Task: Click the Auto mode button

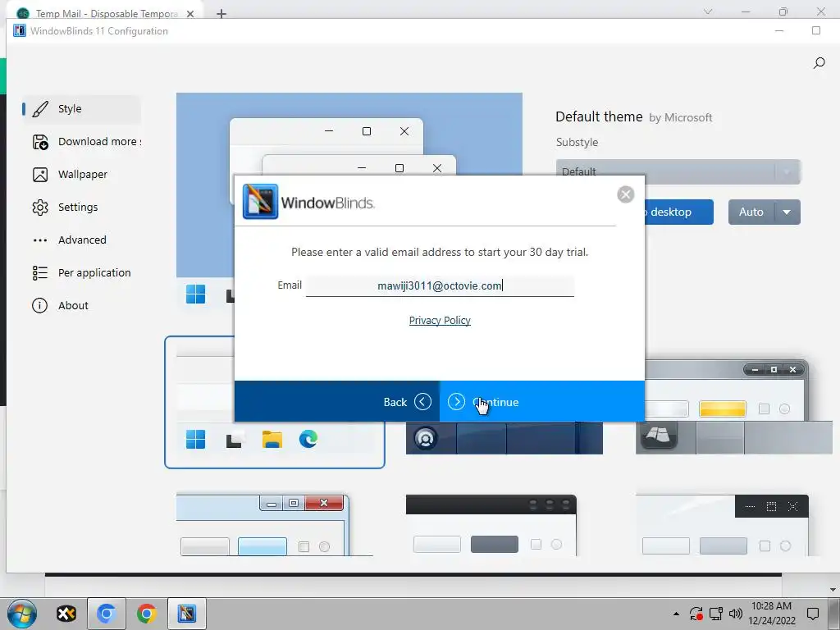Action: [751, 212]
